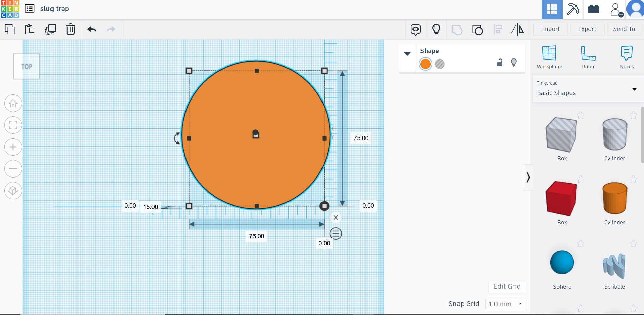Open the Basic Shapes category dropdown
Screen dimensions: 644x315
pyautogui.click(x=634, y=89)
